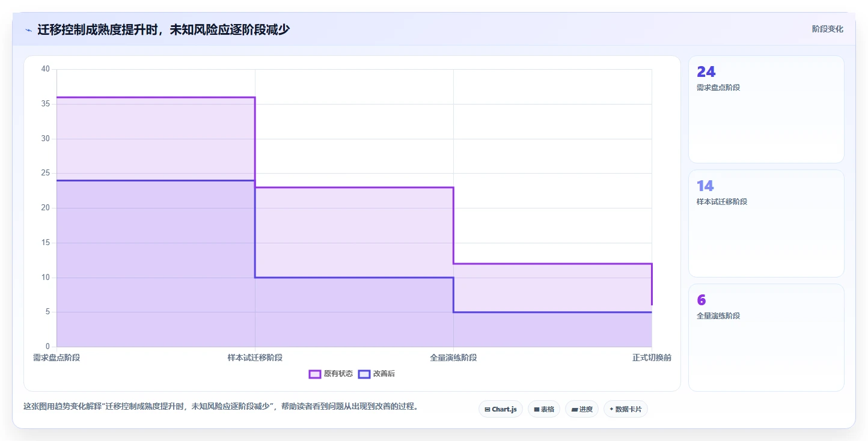The width and height of the screenshot is (868, 441).
Task: Click the 需求盘点阶段 x-axis label
Action: coord(57,357)
